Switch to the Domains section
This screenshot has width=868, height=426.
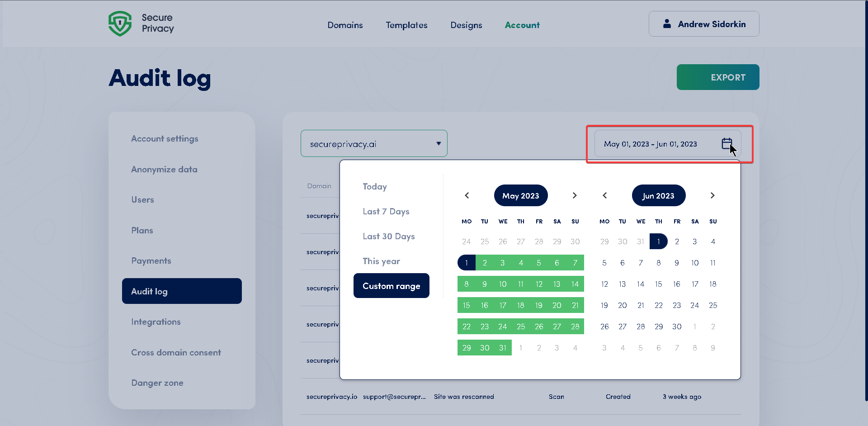click(345, 25)
